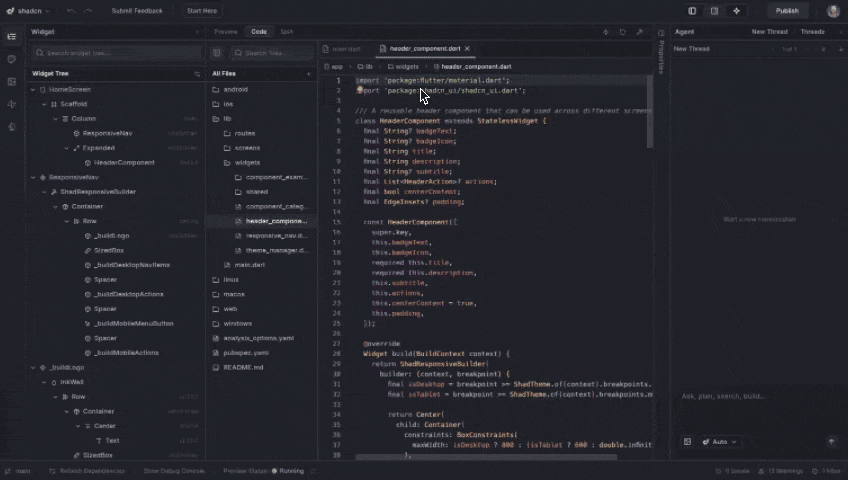Open README.md file
Screen dimensions: 848x480
point(243,368)
